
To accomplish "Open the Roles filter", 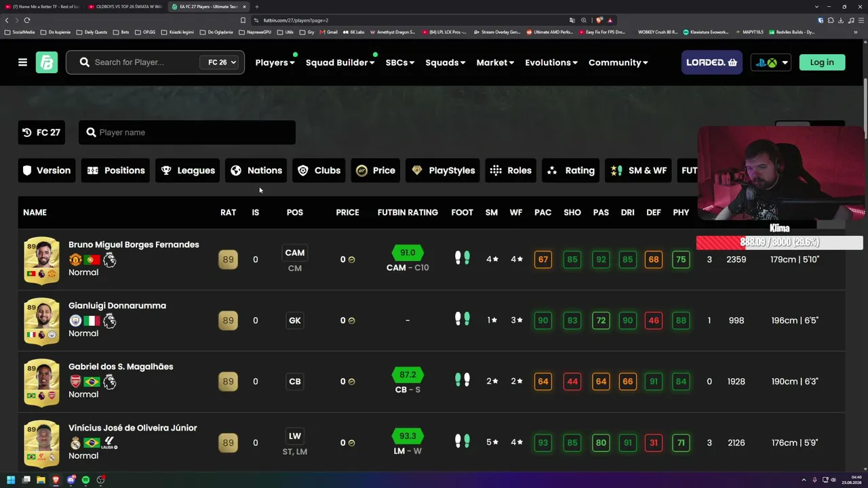I will click(510, 170).
